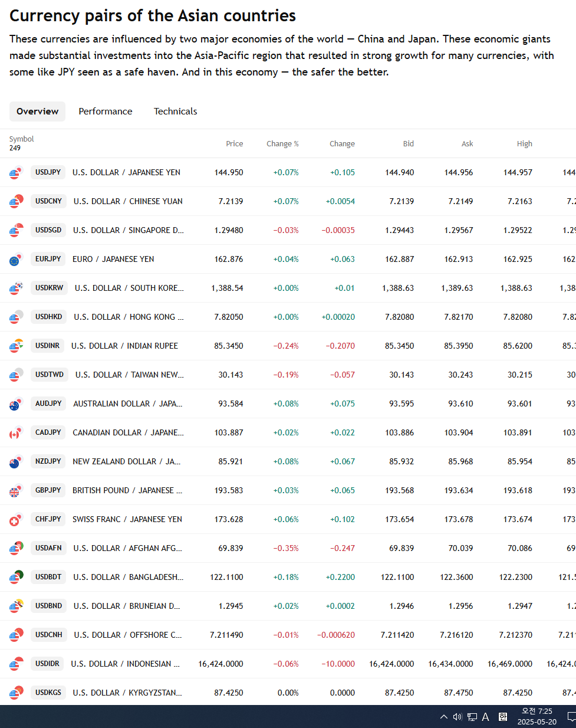
Task: Open the USDTWD ticker link
Action: [50, 375]
